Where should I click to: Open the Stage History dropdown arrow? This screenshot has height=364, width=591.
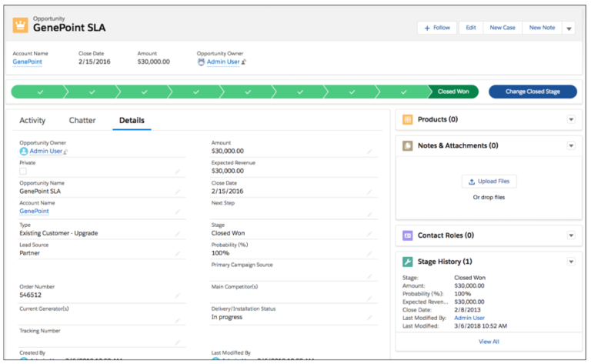tap(571, 262)
